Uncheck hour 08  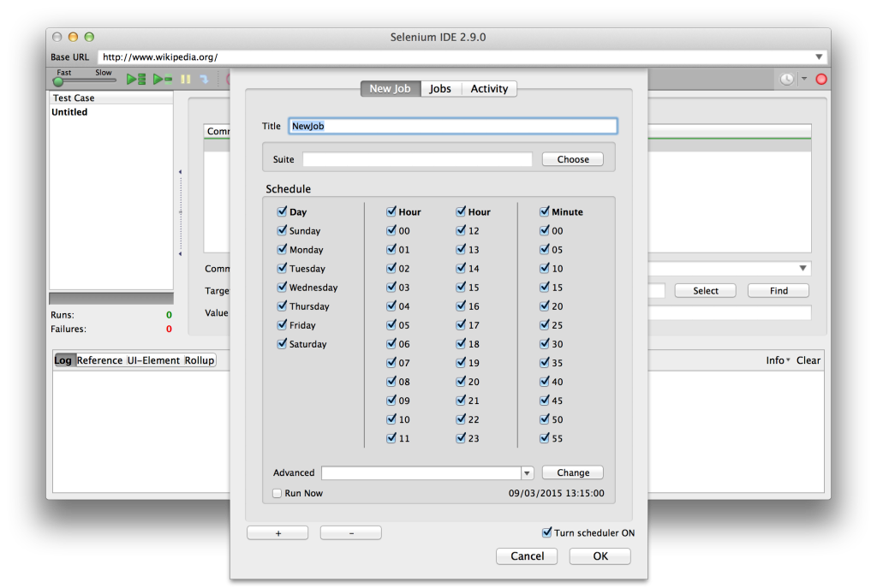pyautogui.click(x=391, y=382)
